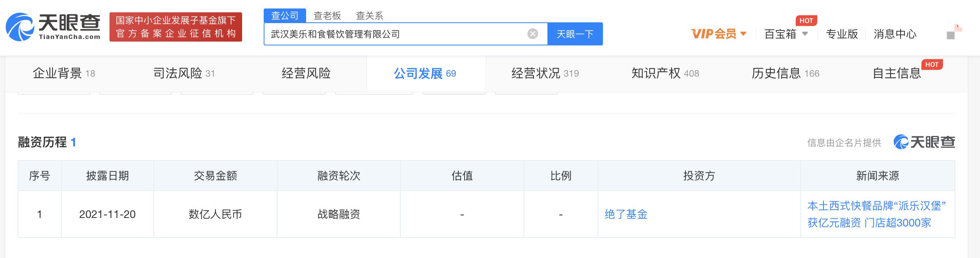The height and width of the screenshot is (258, 980).
Task: Open the 绝了基金 investor link
Action: [x=626, y=214]
